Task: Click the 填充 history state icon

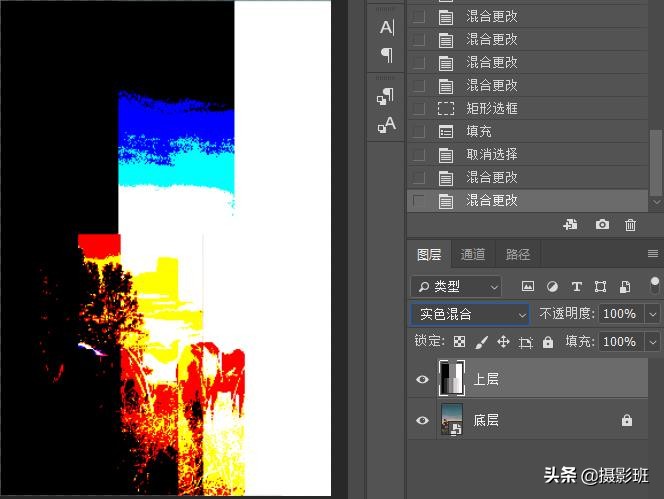Action: 445,132
